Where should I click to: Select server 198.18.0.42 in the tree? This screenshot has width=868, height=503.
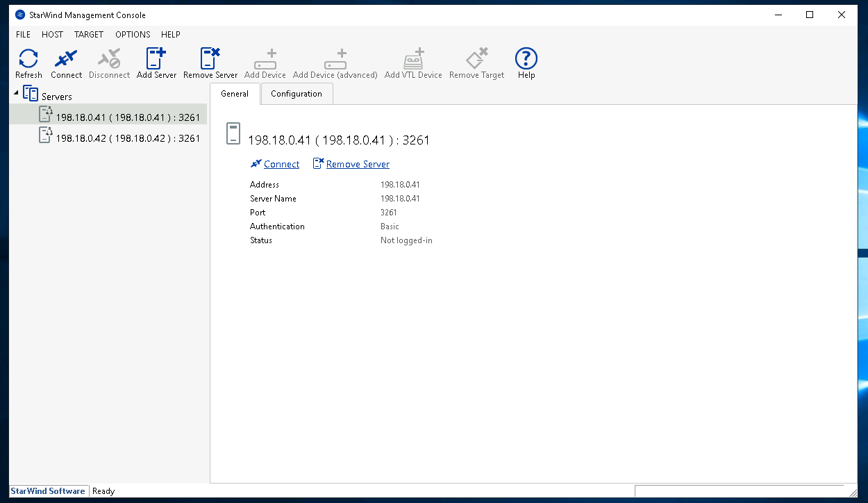point(128,138)
